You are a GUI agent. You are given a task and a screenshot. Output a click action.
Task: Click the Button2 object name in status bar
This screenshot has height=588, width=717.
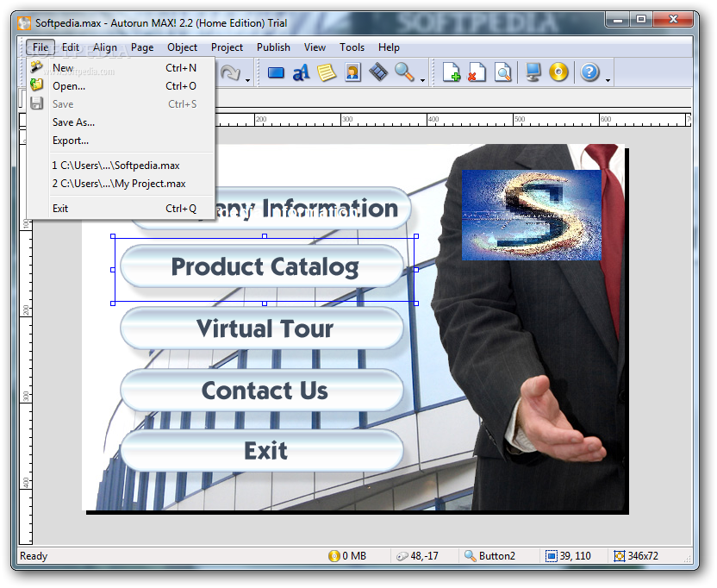point(497,556)
